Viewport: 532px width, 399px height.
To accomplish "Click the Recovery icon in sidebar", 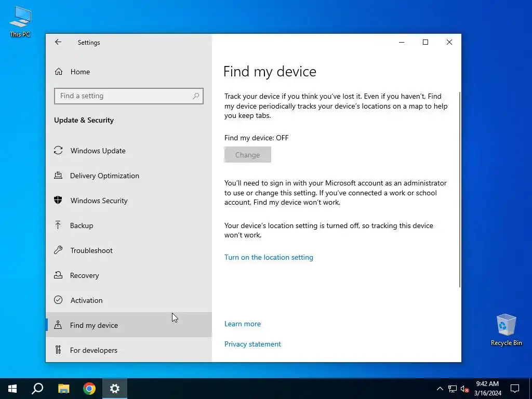I will (x=58, y=275).
